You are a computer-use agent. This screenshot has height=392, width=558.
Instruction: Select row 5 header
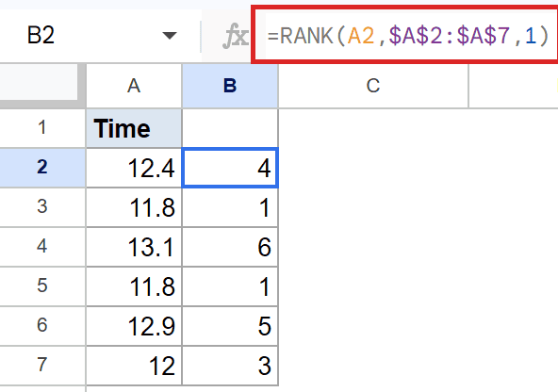click(x=42, y=286)
